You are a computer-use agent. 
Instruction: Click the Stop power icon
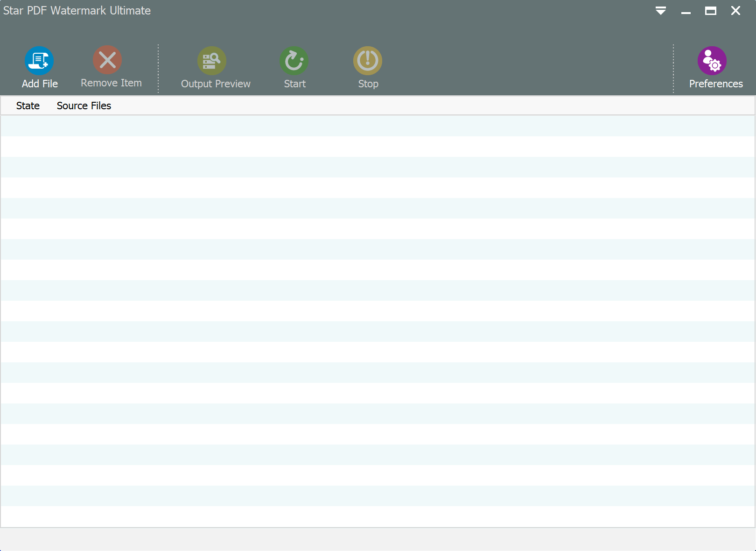368,61
